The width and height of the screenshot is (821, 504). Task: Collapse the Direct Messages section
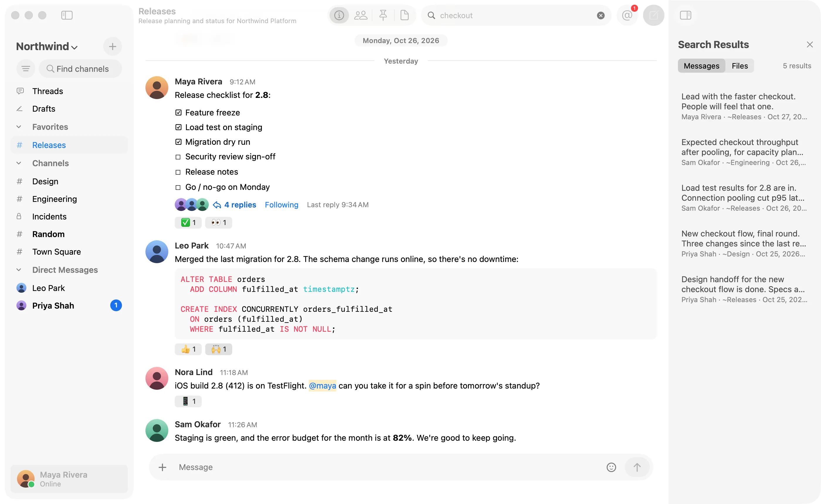(19, 270)
